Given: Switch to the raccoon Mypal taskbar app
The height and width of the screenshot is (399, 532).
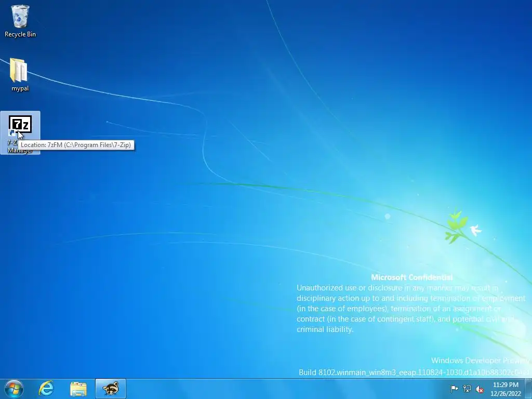Looking at the screenshot, I should coord(111,389).
